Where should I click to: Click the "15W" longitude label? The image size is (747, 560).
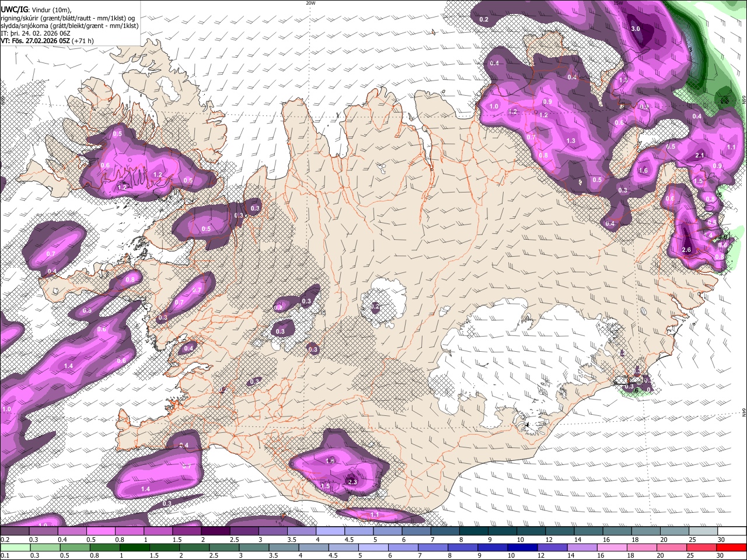(619, 3)
